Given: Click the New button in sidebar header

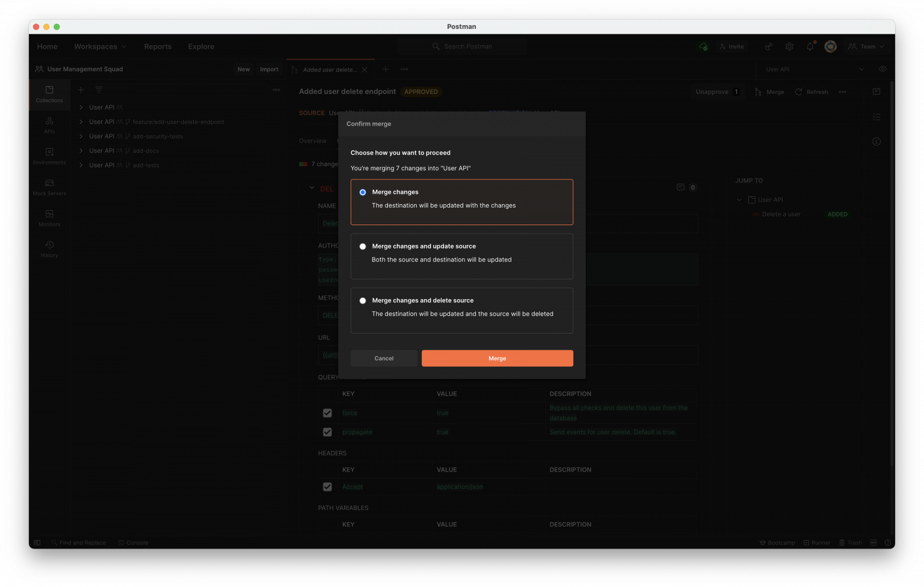Looking at the screenshot, I should 244,69.
